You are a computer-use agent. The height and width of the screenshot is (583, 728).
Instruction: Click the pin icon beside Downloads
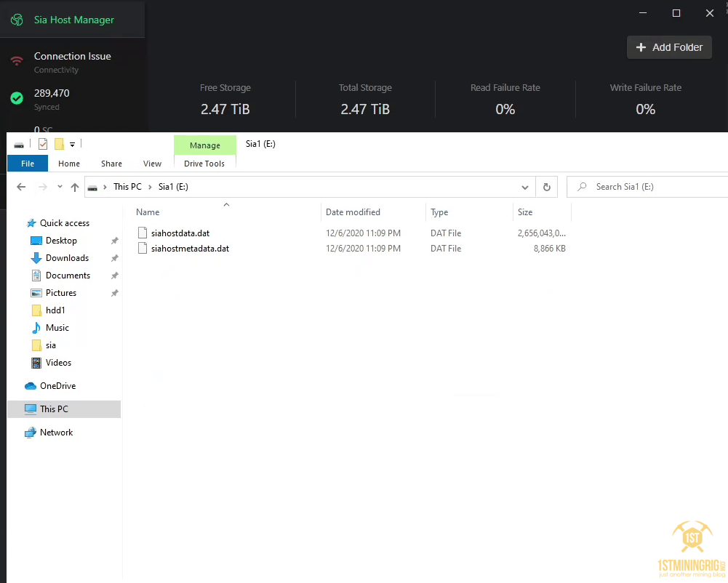coord(115,258)
